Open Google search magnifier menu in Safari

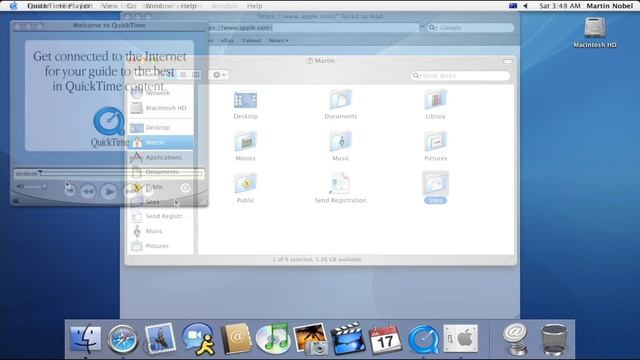[432, 28]
